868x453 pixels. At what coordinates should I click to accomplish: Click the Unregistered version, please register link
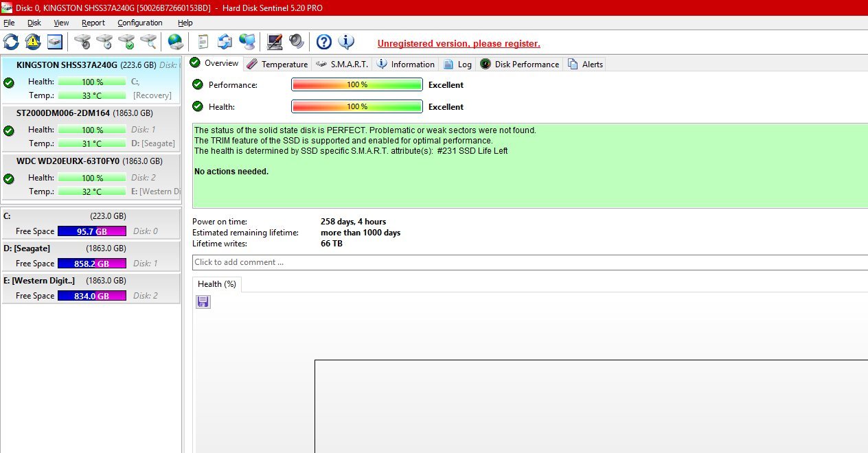pos(459,43)
